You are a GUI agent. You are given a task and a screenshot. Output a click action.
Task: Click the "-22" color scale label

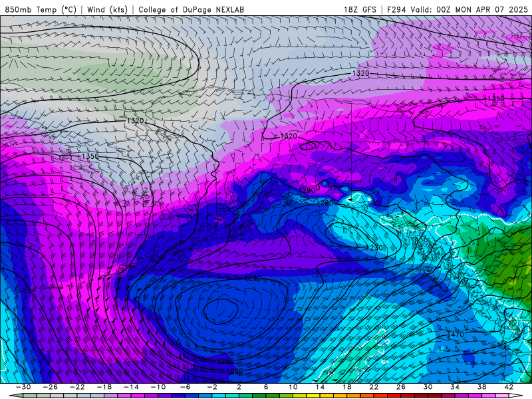pos(77,387)
